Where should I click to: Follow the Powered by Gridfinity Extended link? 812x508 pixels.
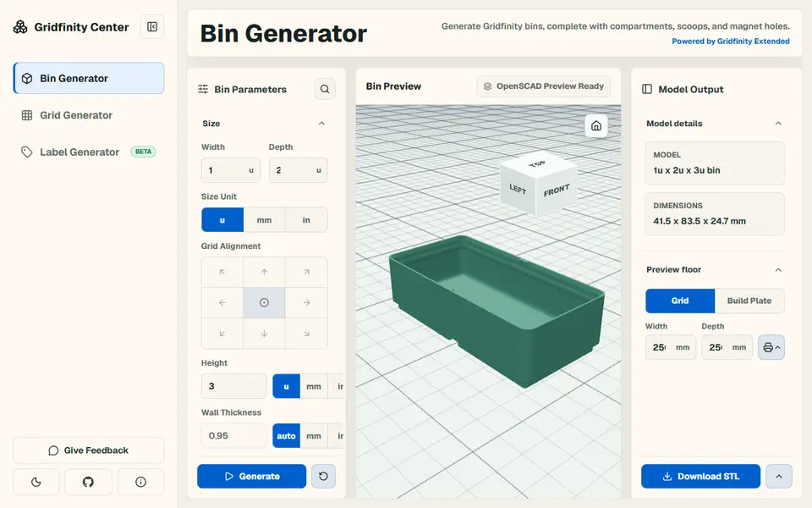731,41
